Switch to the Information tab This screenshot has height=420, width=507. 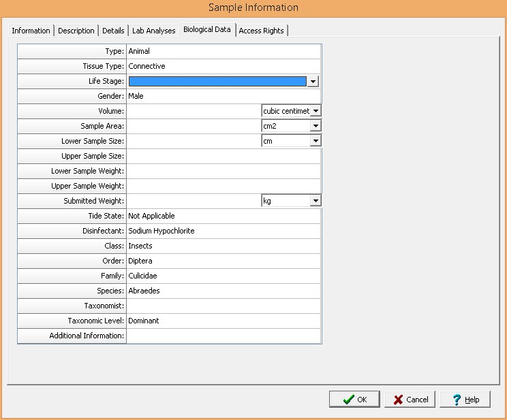[x=31, y=31]
